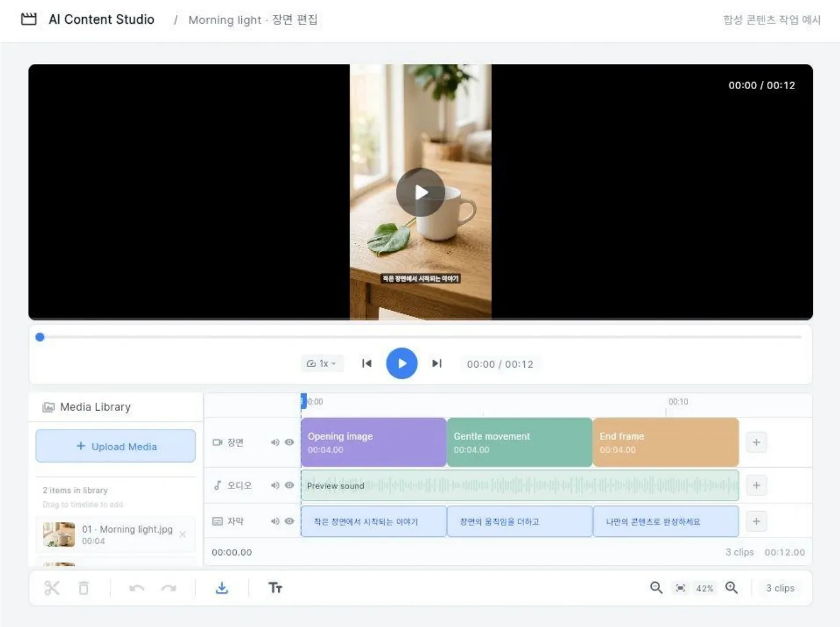Click the scissors split tool
Viewport: 840px width, 627px height.
(x=52, y=588)
